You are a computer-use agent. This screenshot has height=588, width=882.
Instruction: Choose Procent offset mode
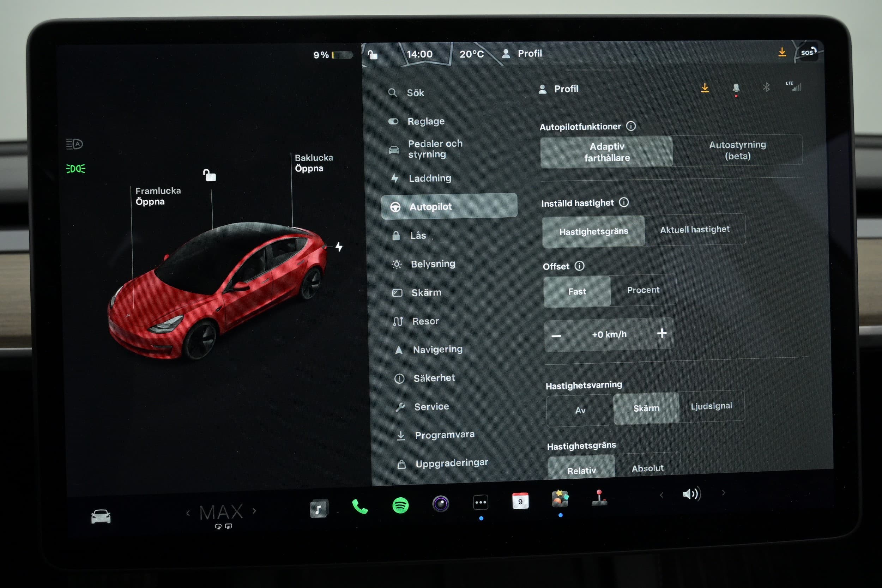click(x=643, y=290)
